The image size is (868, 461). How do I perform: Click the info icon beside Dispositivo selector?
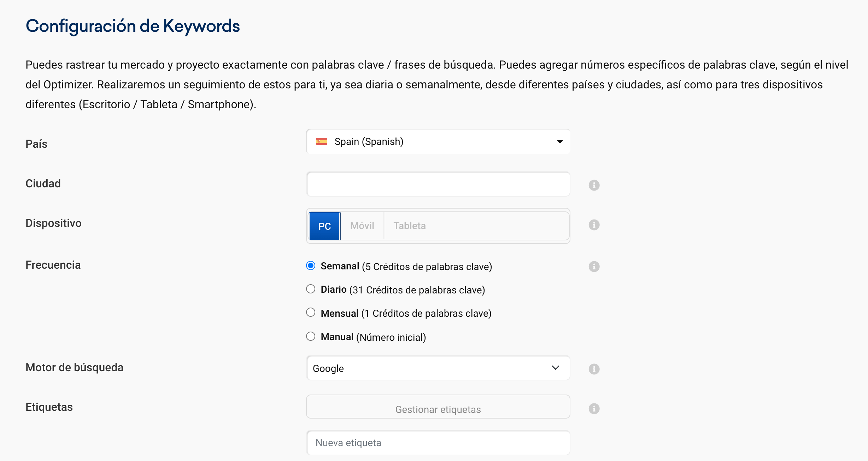(x=594, y=224)
